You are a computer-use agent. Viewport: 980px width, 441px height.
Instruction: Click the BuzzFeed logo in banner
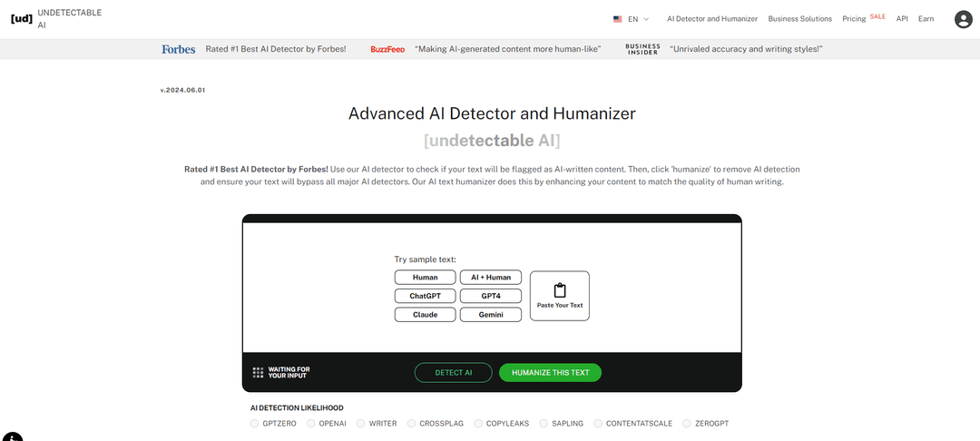point(387,49)
